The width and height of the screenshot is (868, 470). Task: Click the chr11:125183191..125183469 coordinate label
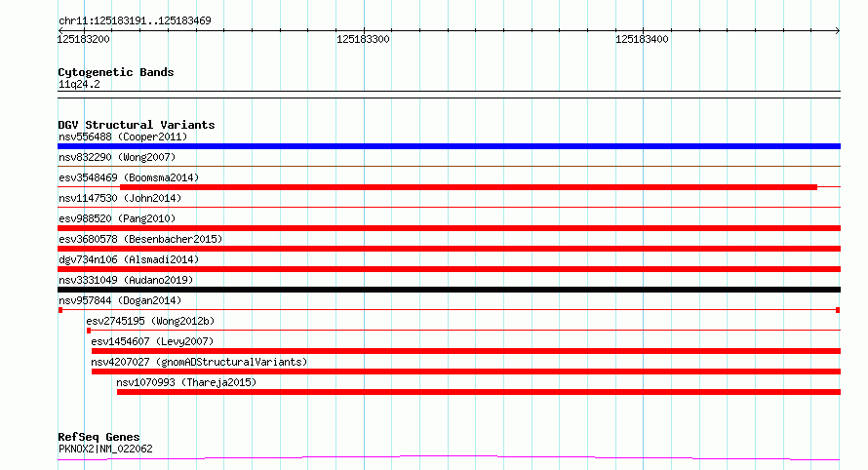tap(135, 20)
